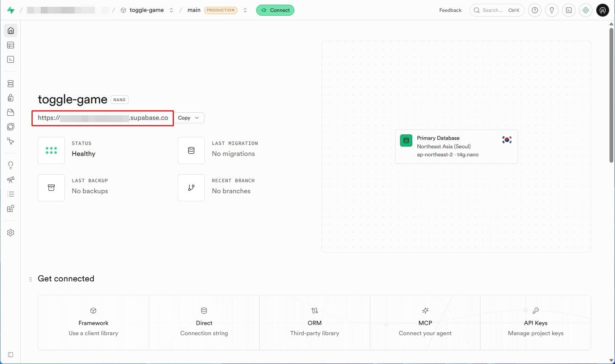Image resolution: width=615 pixels, height=364 pixels.
Task: Open the Storage folder icon
Action: 11,112
